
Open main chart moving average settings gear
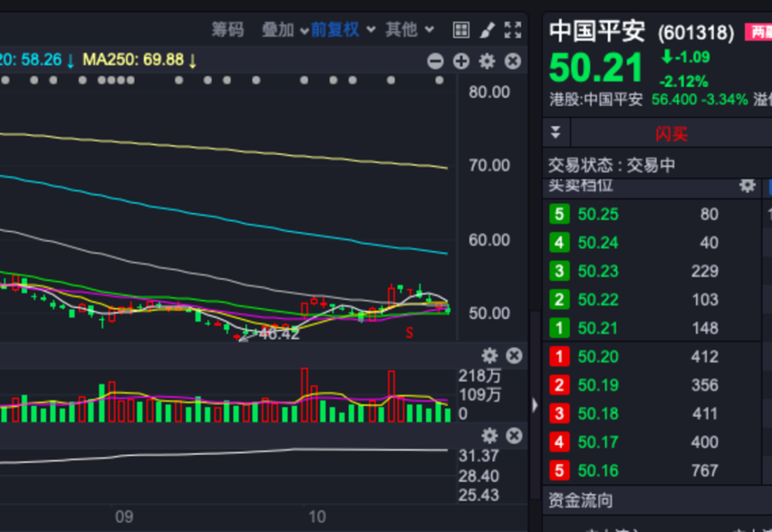tap(487, 62)
